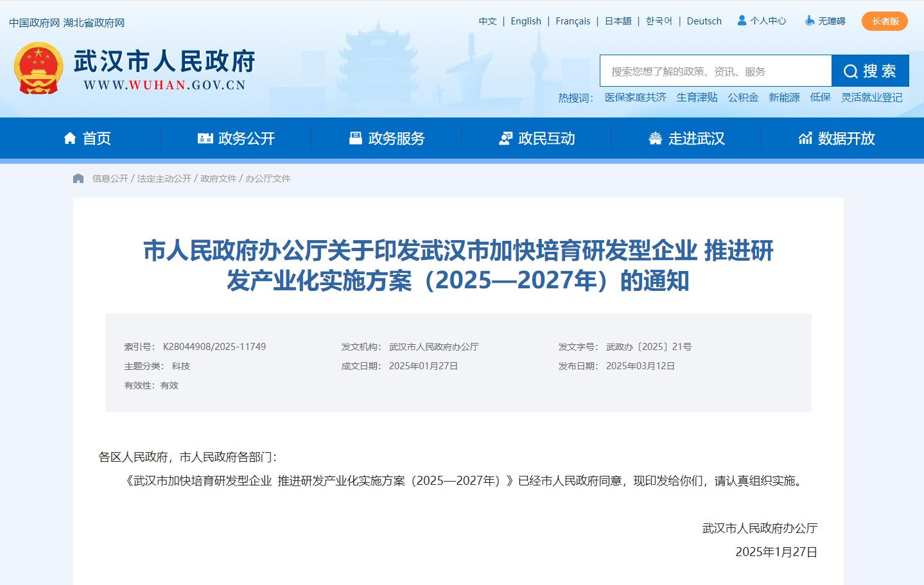The width and height of the screenshot is (924, 585).
Task: Click the accessibility wheelchair icon
Action: [810, 21]
